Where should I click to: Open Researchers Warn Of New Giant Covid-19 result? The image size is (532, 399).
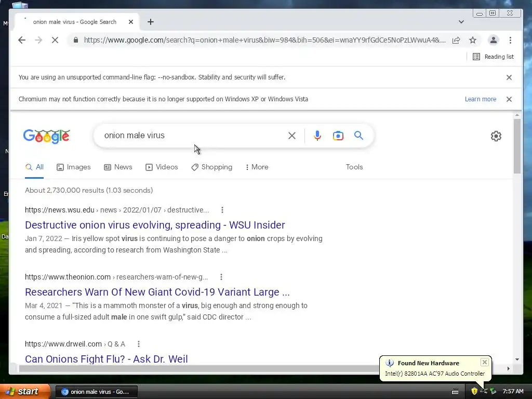click(x=157, y=292)
